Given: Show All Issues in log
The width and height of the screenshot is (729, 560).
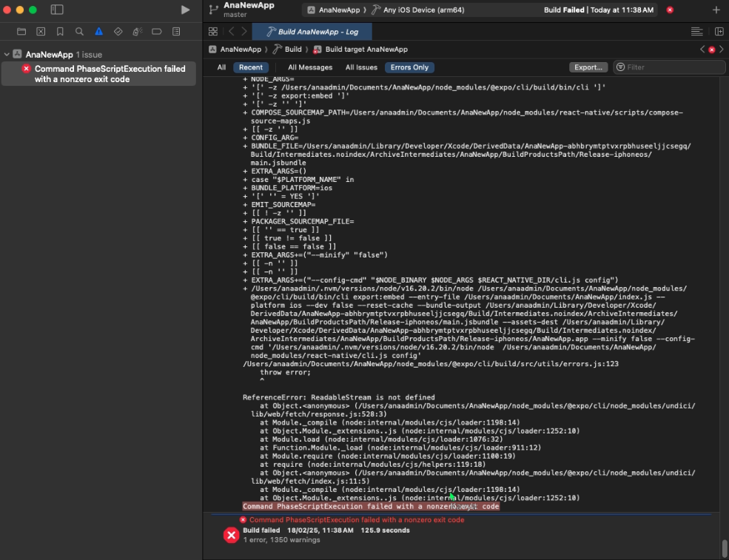Looking at the screenshot, I should coord(361,67).
